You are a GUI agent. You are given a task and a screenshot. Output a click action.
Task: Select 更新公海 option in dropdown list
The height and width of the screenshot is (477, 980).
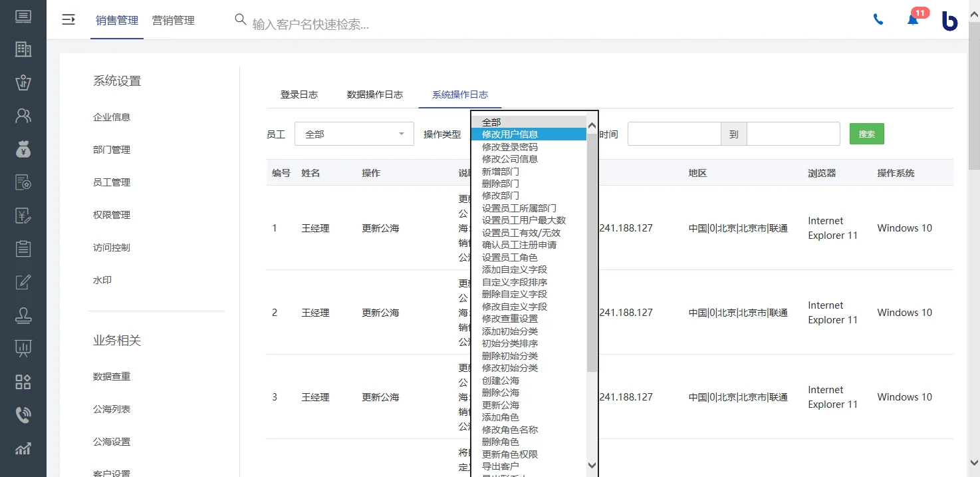point(529,405)
